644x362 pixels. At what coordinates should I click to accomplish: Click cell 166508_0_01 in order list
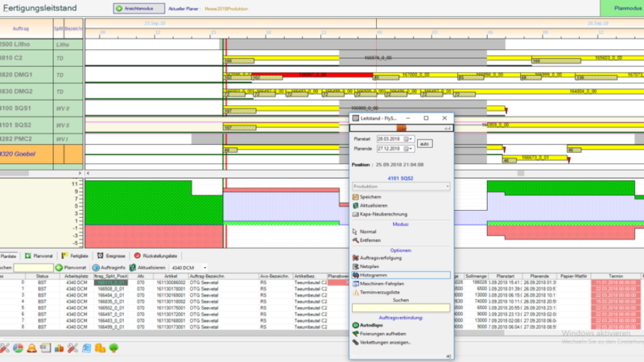pyautogui.click(x=111, y=289)
